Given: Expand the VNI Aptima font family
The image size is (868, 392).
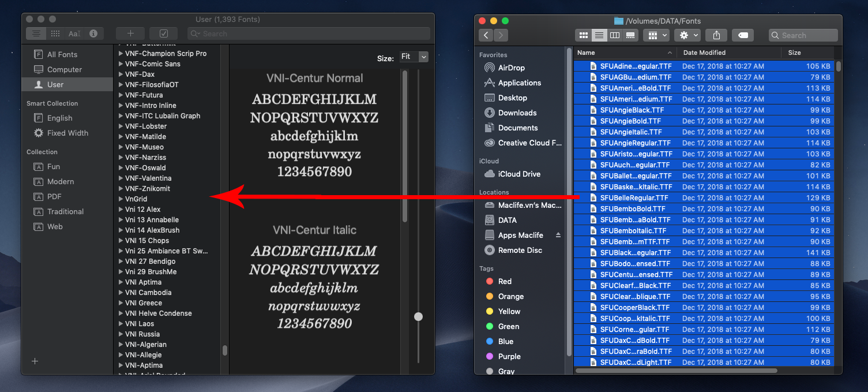Looking at the screenshot, I should (x=121, y=282).
